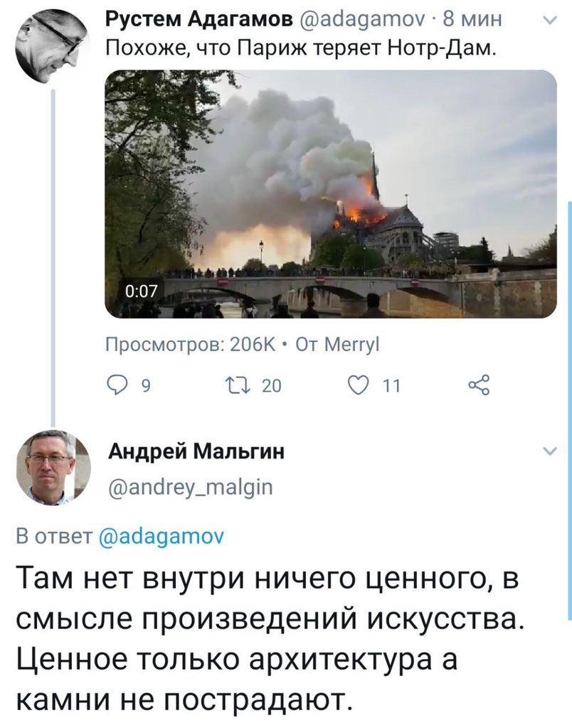Like the tweet with the heart icon
Screen dimensions: 572x728
pyautogui.click(x=359, y=385)
